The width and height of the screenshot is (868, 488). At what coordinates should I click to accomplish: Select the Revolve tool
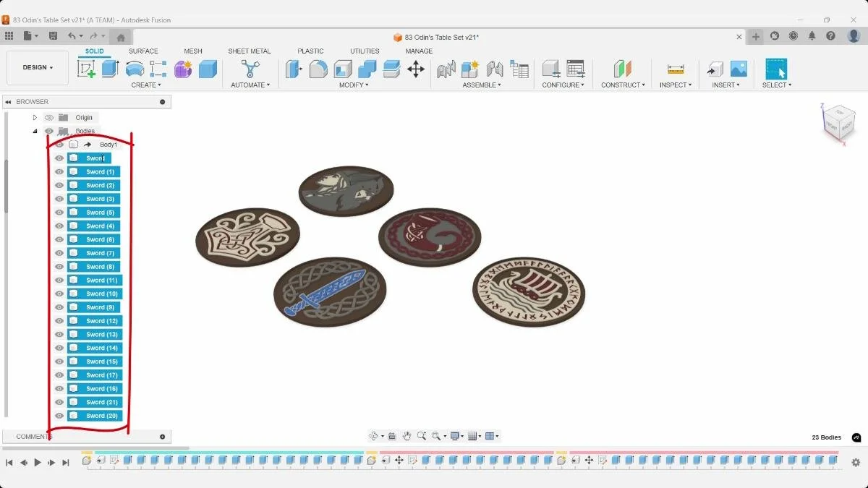coord(135,69)
